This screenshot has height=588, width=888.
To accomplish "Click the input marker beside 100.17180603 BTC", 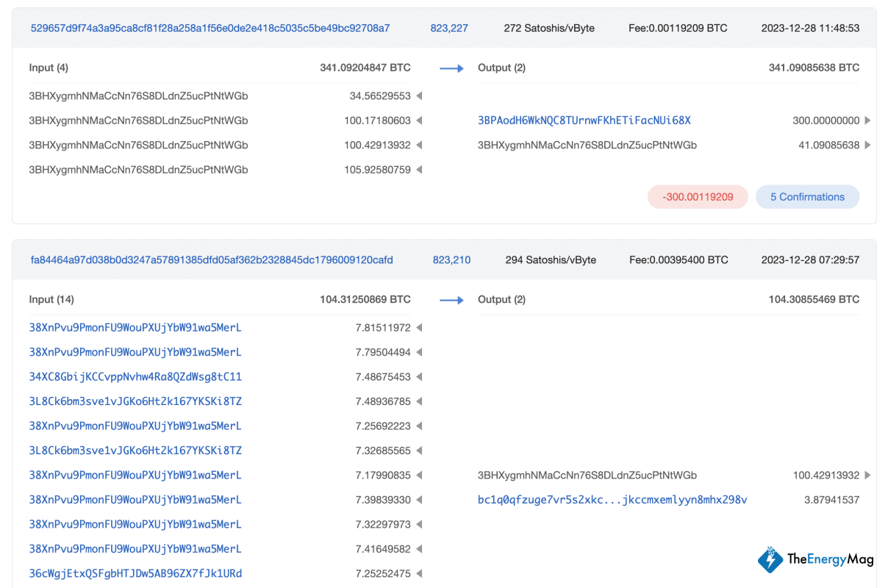I will [x=418, y=120].
